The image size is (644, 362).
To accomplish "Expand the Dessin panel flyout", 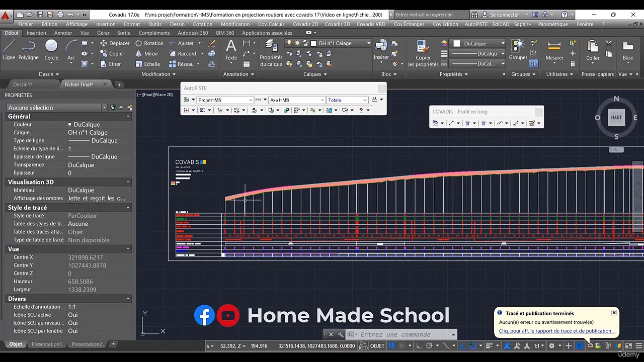I will [x=49, y=74].
